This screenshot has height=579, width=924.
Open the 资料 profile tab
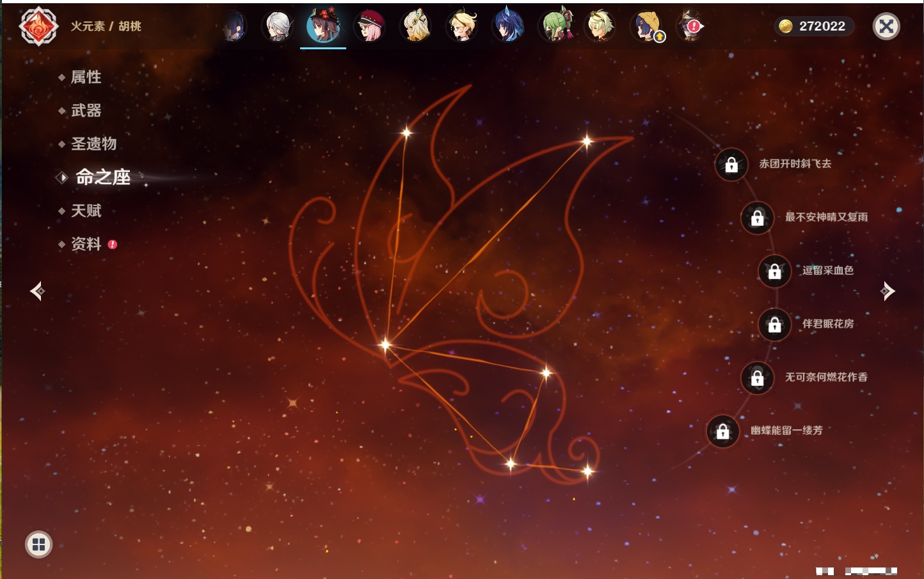click(x=87, y=244)
